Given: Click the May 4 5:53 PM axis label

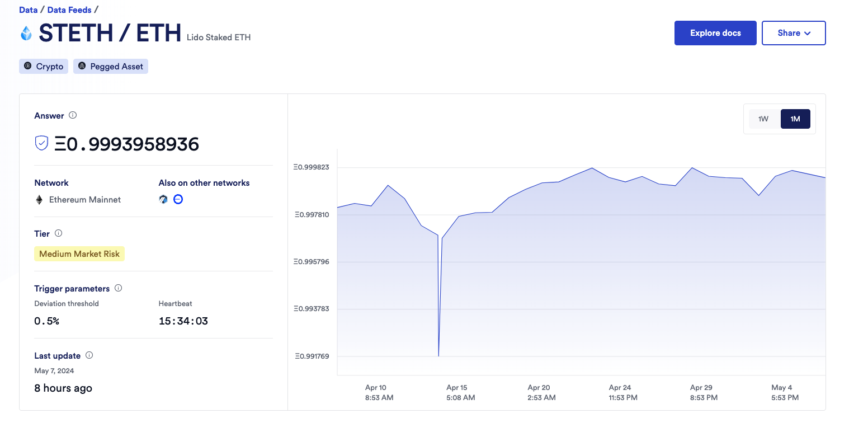Looking at the screenshot, I should point(785,392).
